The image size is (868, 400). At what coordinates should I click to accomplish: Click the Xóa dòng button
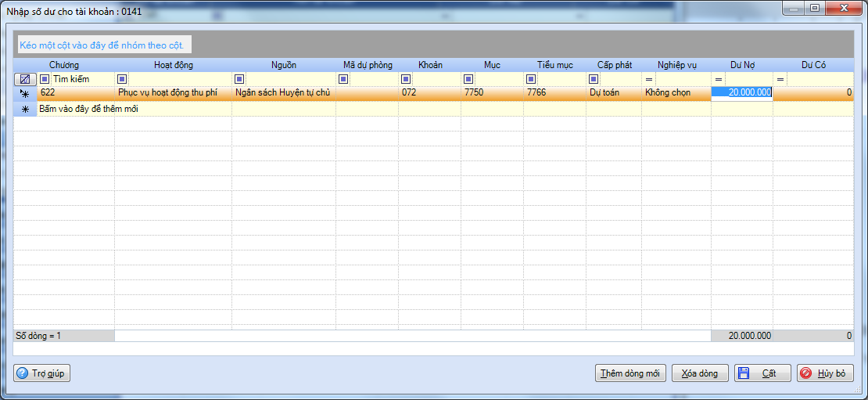700,373
